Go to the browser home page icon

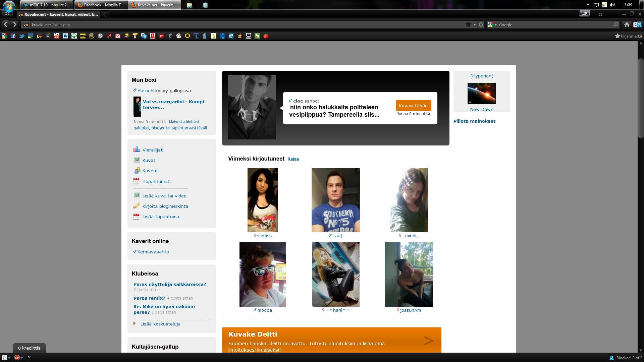click(x=627, y=24)
